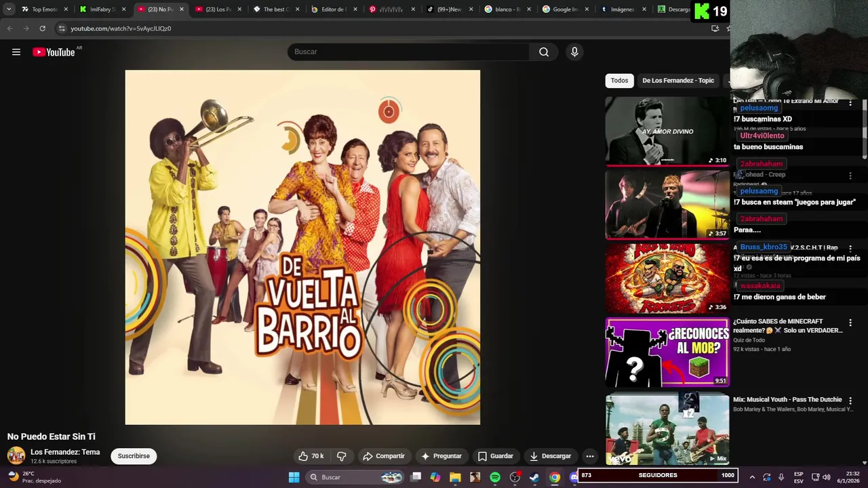The height and width of the screenshot is (488, 868).
Task: Open Los Fernandez channel avatar
Action: 16,455
